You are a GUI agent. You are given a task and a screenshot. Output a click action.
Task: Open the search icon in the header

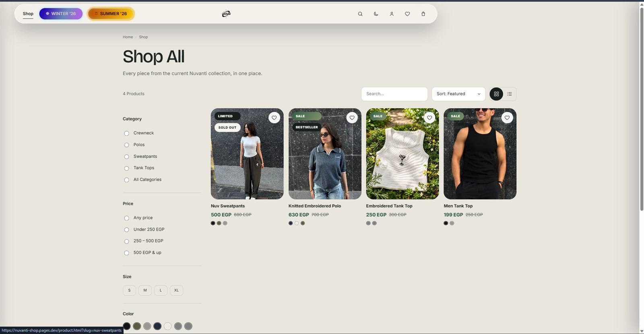360,14
